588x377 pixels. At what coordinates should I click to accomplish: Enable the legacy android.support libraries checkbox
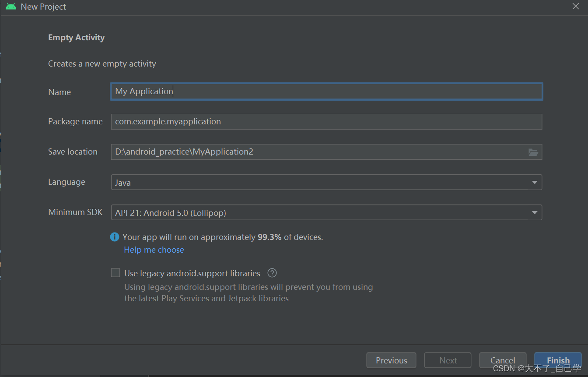pyautogui.click(x=115, y=272)
